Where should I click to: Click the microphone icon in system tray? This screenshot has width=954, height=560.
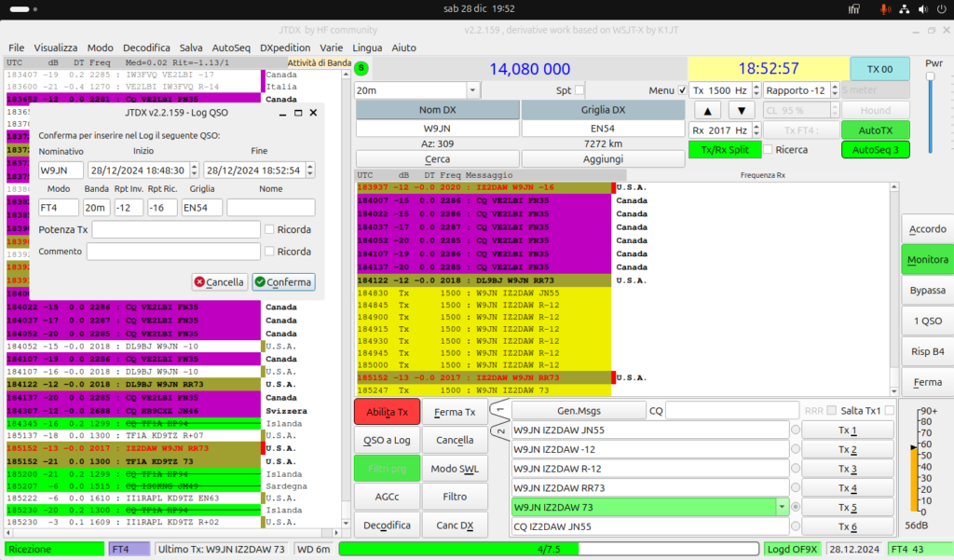point(885,9)
